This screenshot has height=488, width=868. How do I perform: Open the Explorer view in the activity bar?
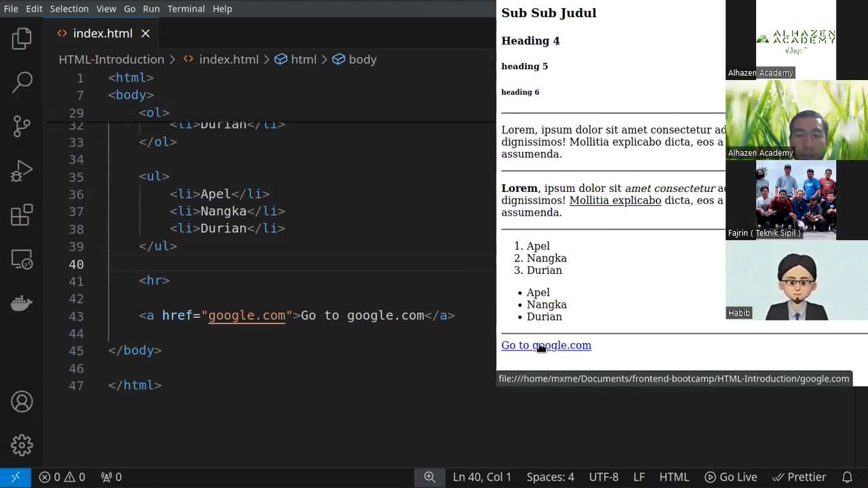(x=22, y=39)
